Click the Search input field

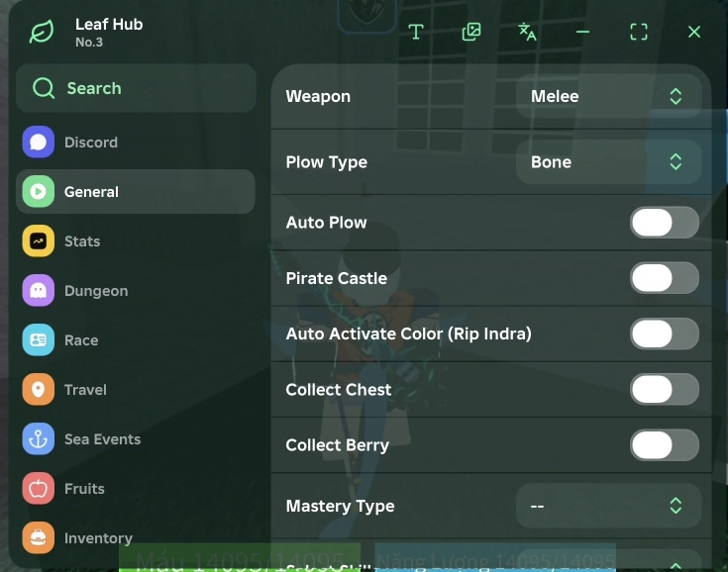pyautogui.click(x=136, y=88)
